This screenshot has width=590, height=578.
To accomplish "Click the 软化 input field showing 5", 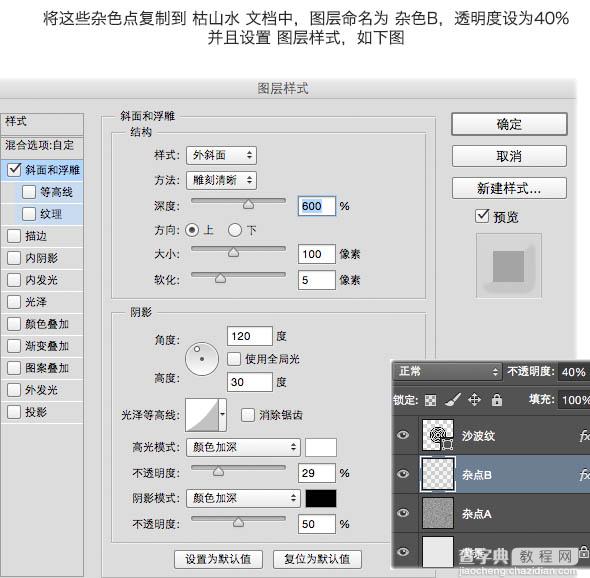I will pyautogui.click(x=316, y=280).
